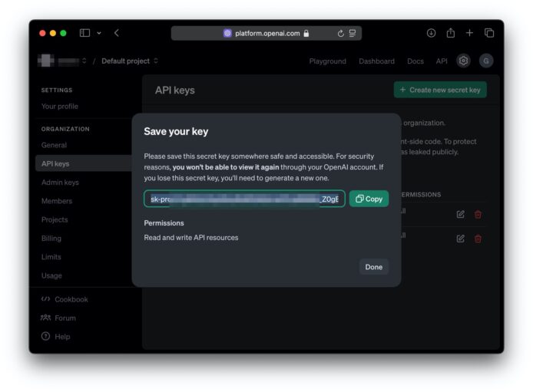Image resolution: width=533 pixels, height=392 pixels.
Task: Reload the page using the address bar refresh icon
Action: pyautogui.click(x=340, y=34)
